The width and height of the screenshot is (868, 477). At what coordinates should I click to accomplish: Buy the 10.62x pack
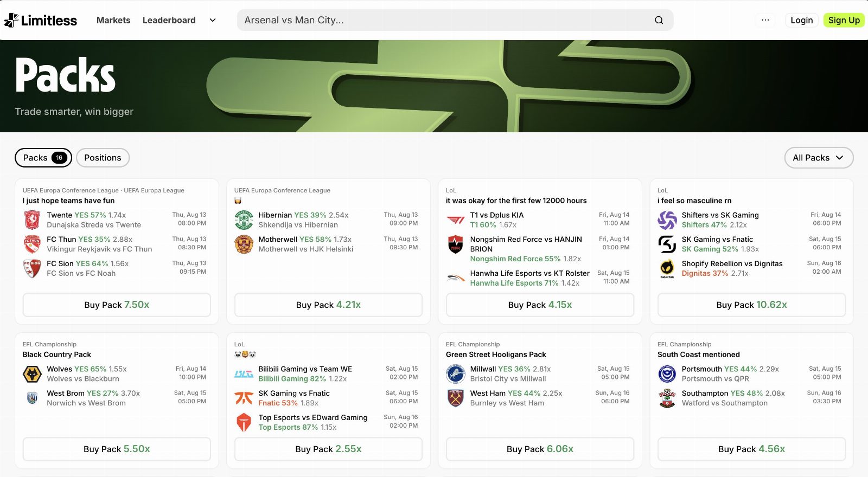tap(751, 305)
